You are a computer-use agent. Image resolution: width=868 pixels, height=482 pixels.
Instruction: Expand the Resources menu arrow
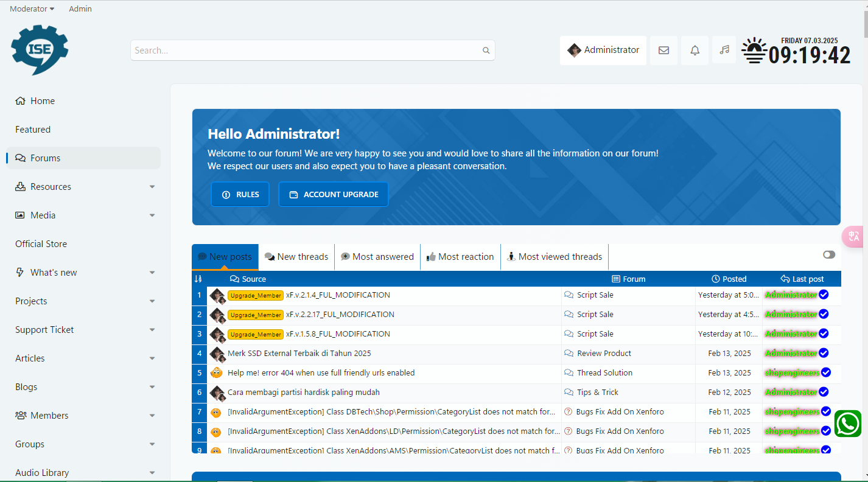152,187
